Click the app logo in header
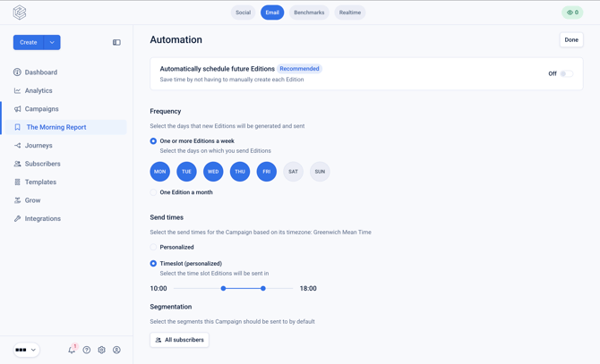This screenshot has width=600, height=364. click(x=20, y=13)
